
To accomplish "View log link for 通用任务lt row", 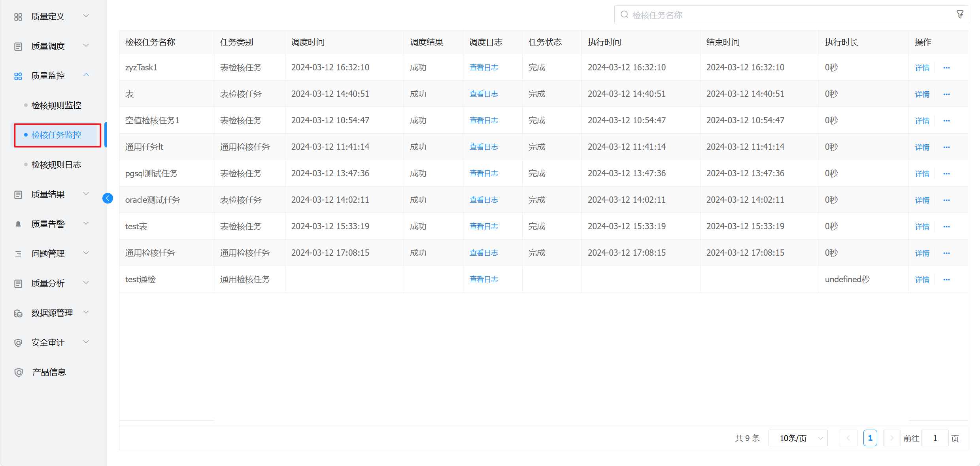I will [483, 147].
